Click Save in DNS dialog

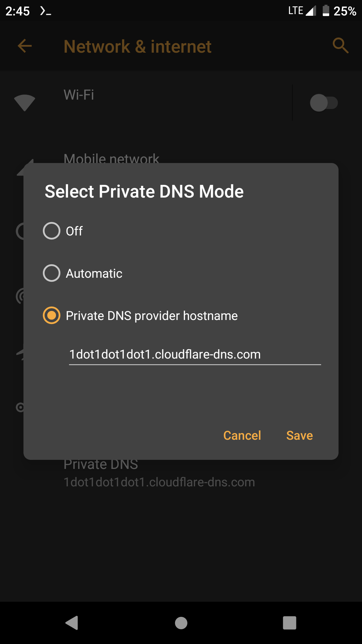(299, 435)
